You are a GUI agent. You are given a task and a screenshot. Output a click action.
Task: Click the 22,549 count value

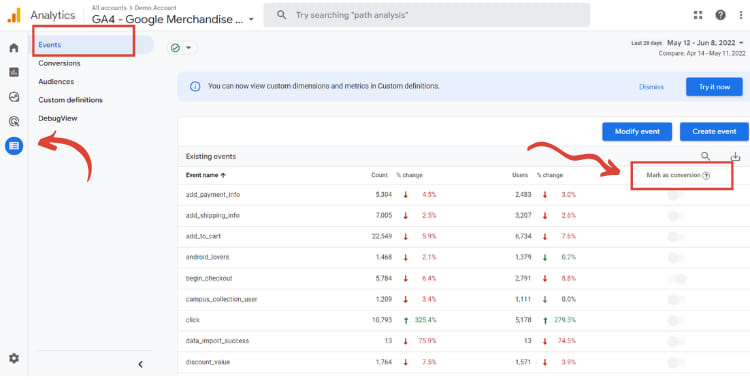coord(382,236)
